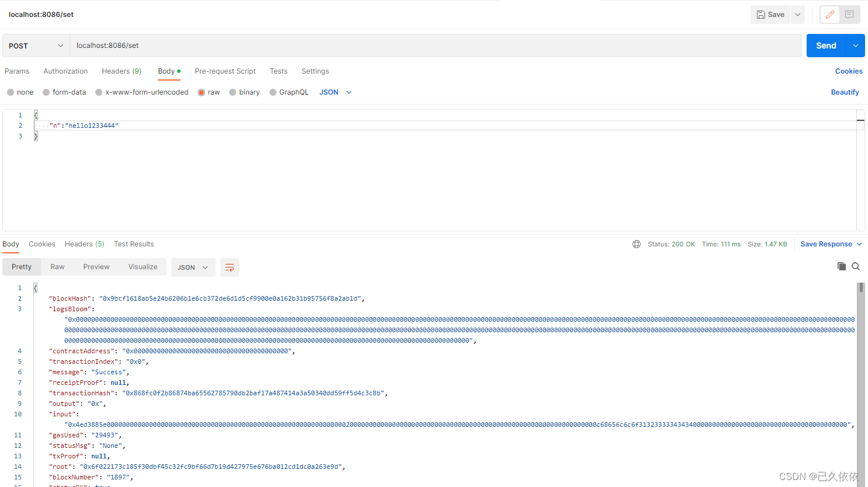Click the globe network info icon
The width and height of the screenshot is (868, 487).
[637, 244]
